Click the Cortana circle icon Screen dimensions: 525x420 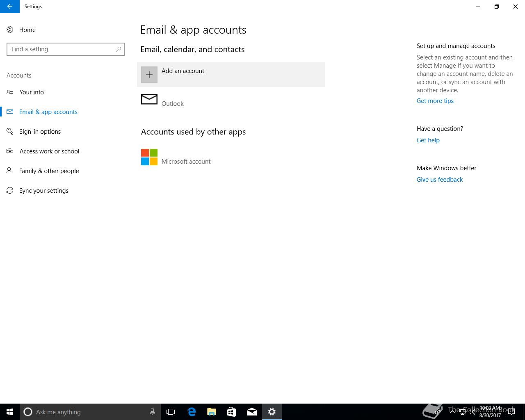pyautogui.click(x=28, y=412)
